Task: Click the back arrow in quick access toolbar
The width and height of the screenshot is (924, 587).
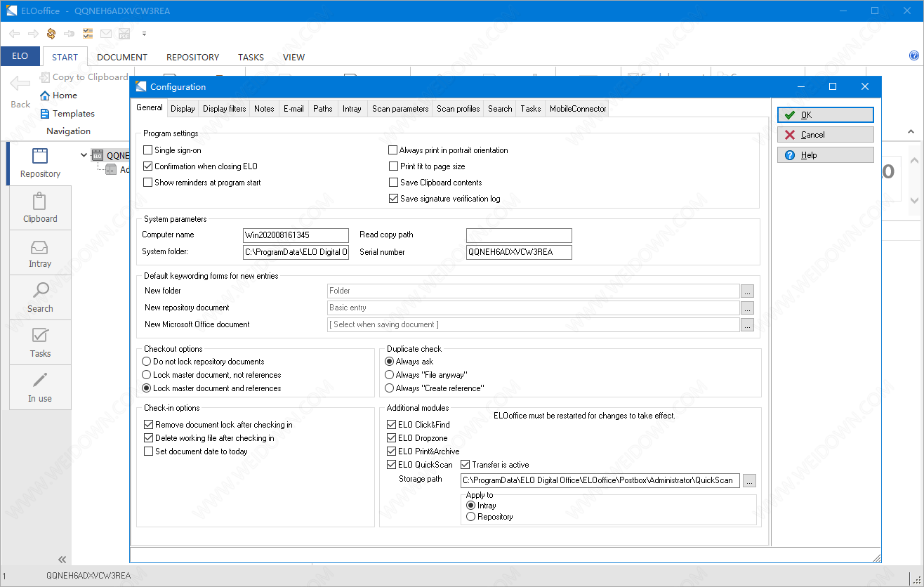Action: [15, 33]
